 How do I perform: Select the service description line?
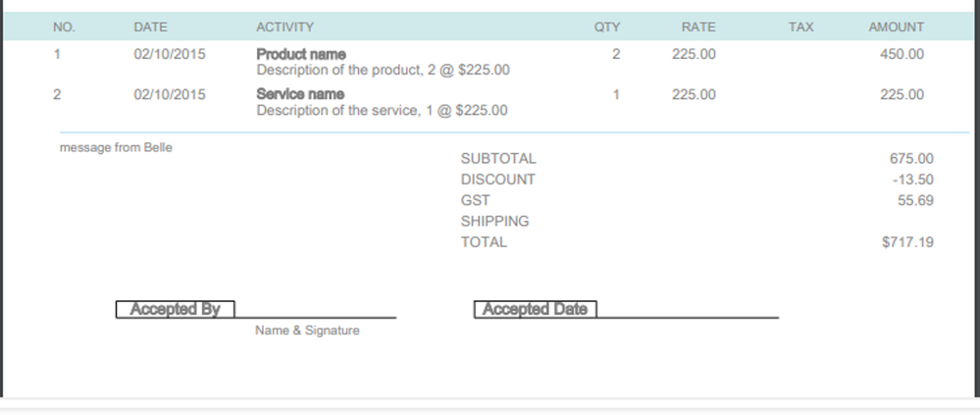tap(382, 111)
